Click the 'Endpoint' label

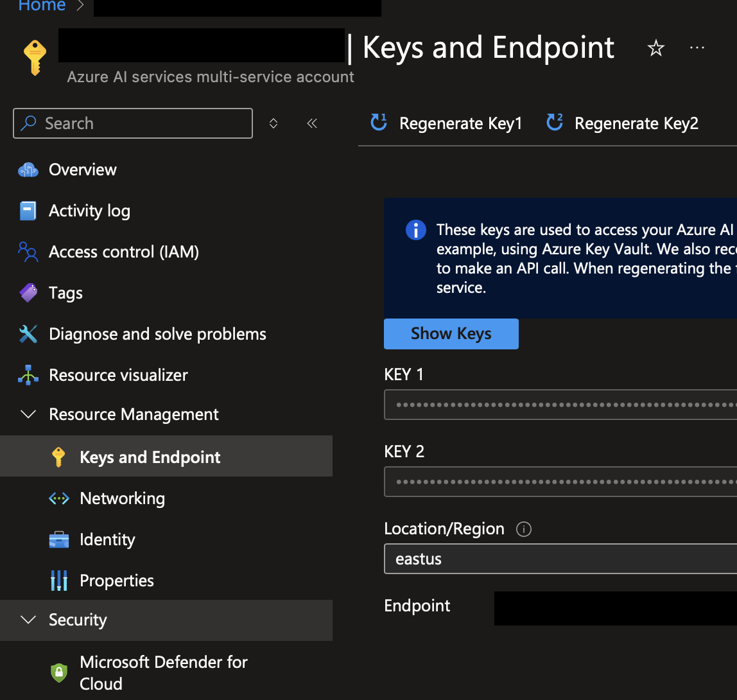[x=417, y=606]
